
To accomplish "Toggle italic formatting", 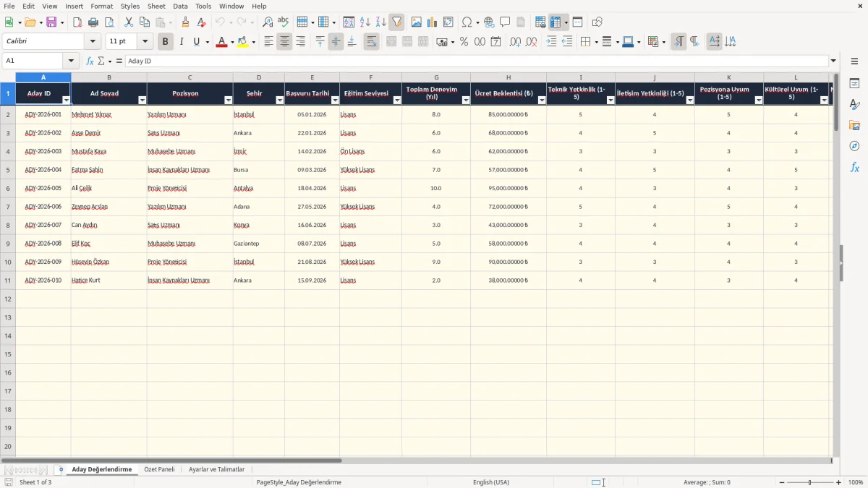I will pos(182,42).
